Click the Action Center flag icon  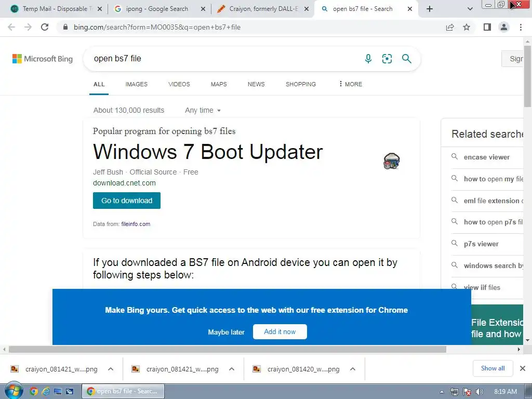pos(467,392)
